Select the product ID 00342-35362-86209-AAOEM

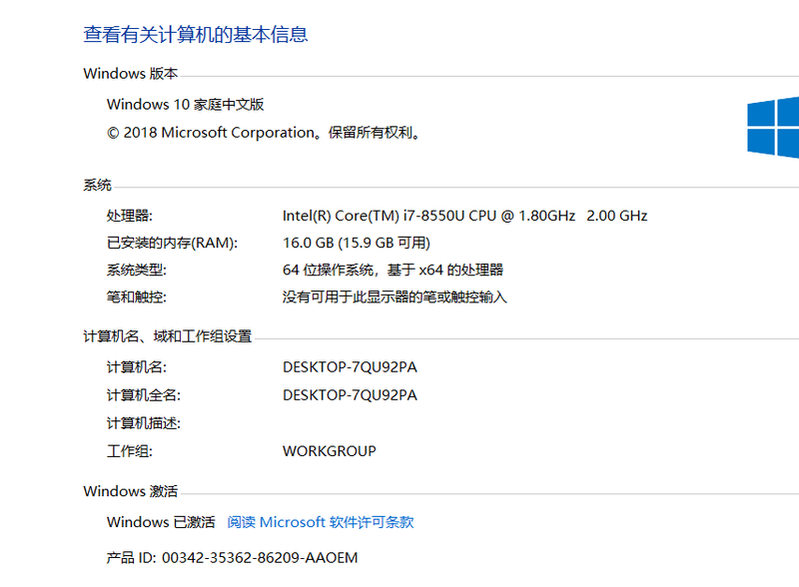pyautogui.click(x=260, y=558)
